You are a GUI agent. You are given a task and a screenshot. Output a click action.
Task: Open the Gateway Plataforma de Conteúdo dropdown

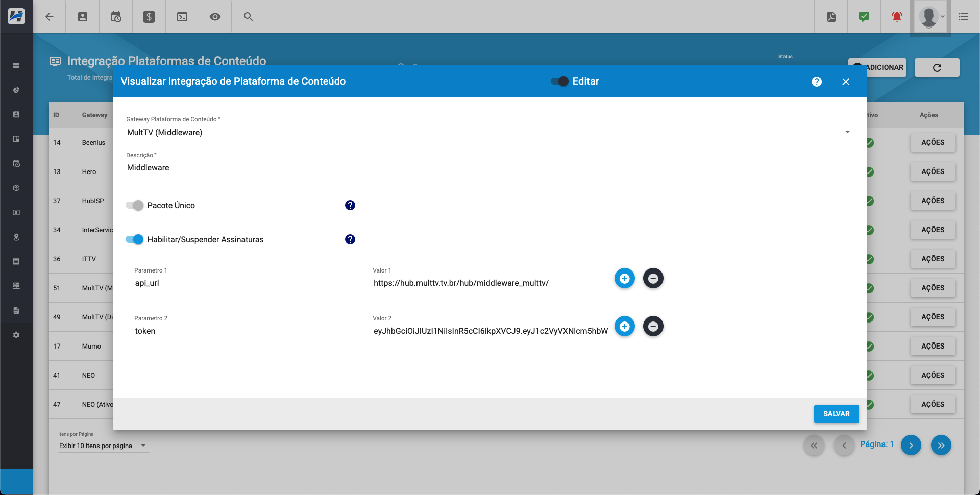pyautogui.click(x=847, y=132)
